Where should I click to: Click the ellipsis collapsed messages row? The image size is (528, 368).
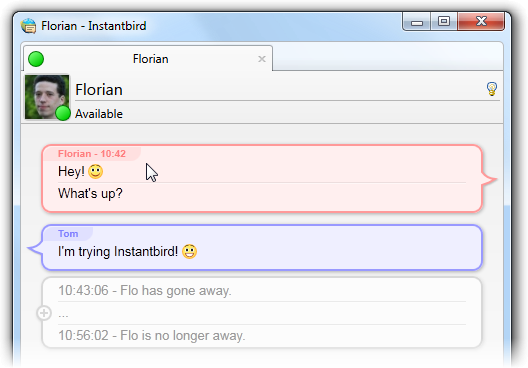click(x=262, y=314)
